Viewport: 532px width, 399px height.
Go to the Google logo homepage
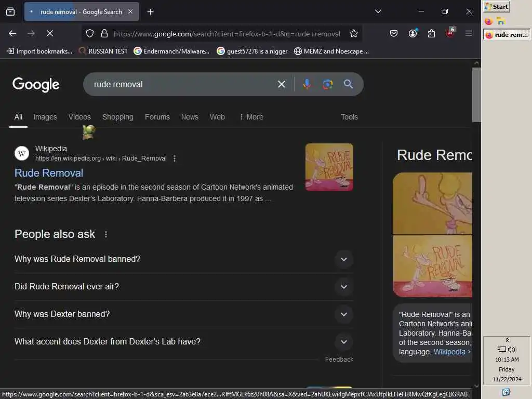pos(36,85)
